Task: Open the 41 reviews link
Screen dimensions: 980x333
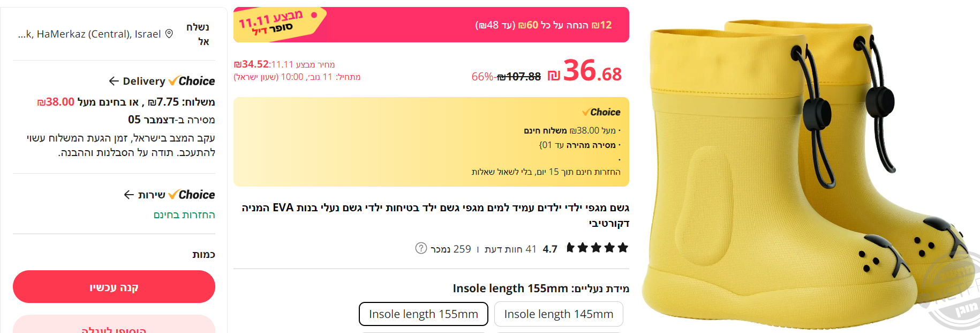Action: (510, 249)
